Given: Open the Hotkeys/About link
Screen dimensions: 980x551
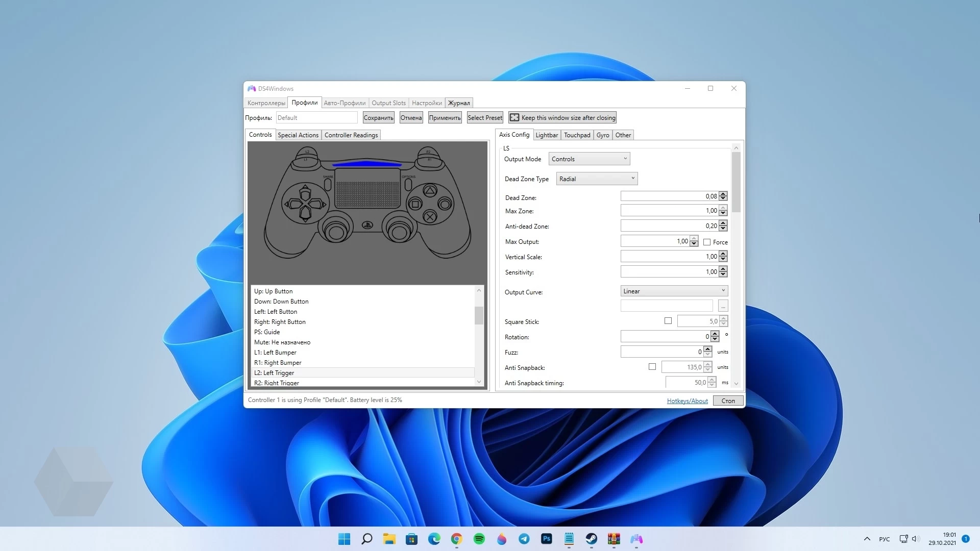Looking at the screenshot, I should (x=687, y=401).
